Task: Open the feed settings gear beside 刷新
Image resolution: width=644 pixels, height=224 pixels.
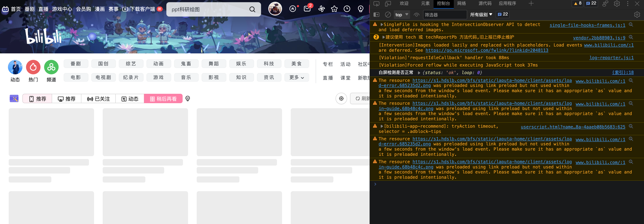Action: [x=341, y=98]
